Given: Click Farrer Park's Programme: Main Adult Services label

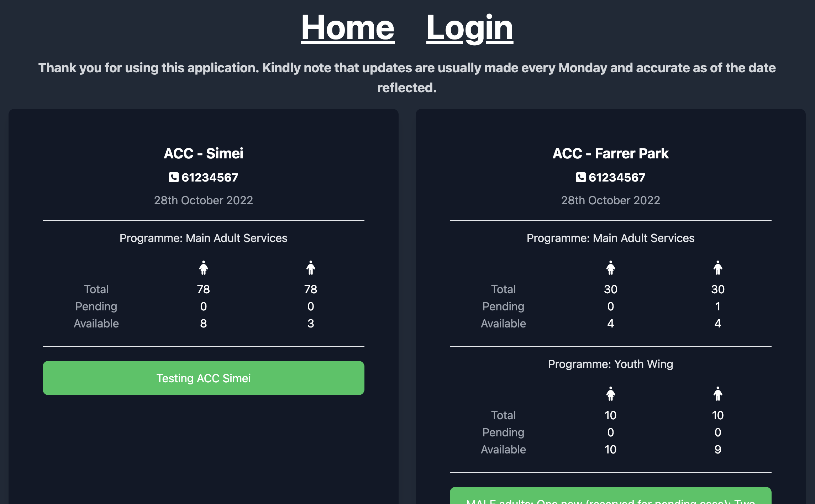Looking at the screenshot, I should [x=611, y=238].
